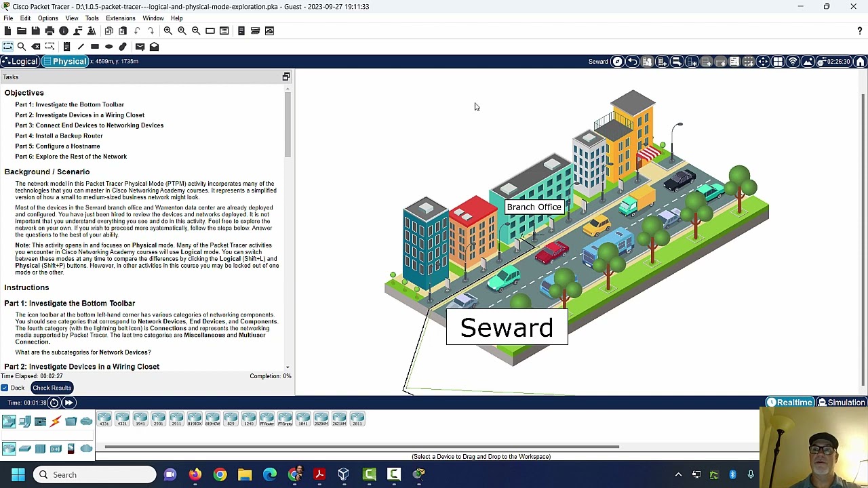Viewport: 868px width, 488px height.
Task: Activate the Inspect magnifier tool
Action: (x=22, y=47)
